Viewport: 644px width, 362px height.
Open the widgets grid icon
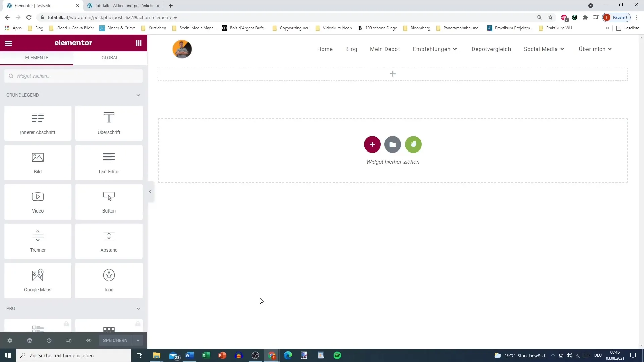coord(138,43)
